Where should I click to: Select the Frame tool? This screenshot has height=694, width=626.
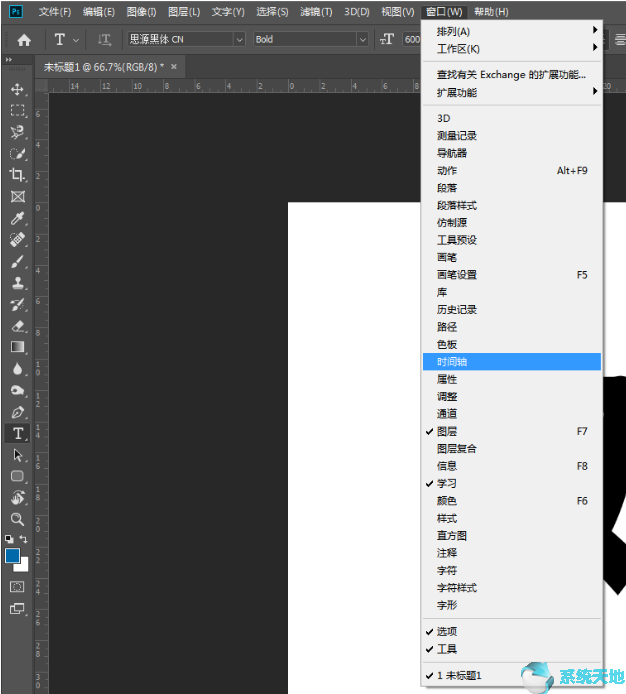17,197
